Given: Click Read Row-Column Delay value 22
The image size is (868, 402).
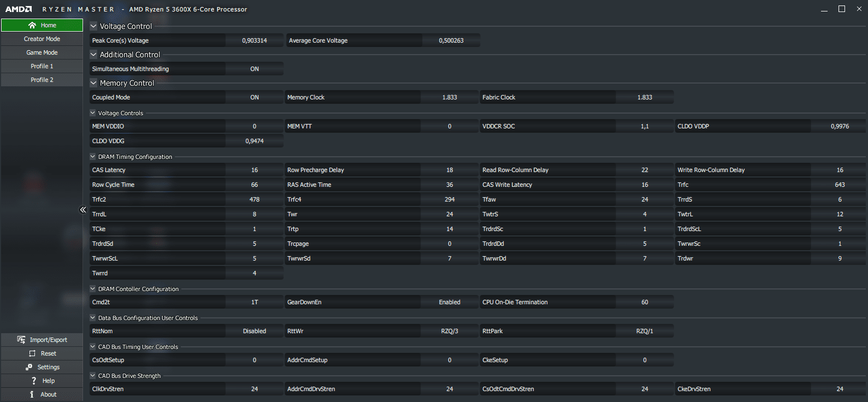Looking at the screenshot, I should click(x=645, y=170).
